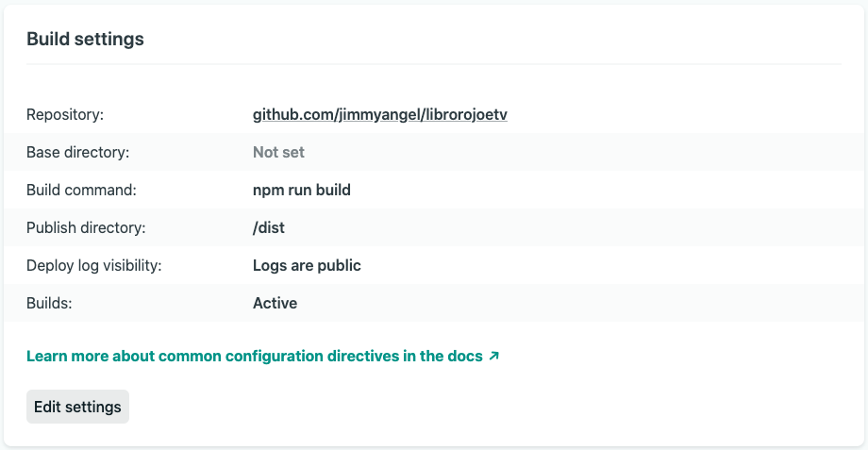Viewport: 868px width, 450px height.
Task: Click the Not set base directory value
Action: 278,152
